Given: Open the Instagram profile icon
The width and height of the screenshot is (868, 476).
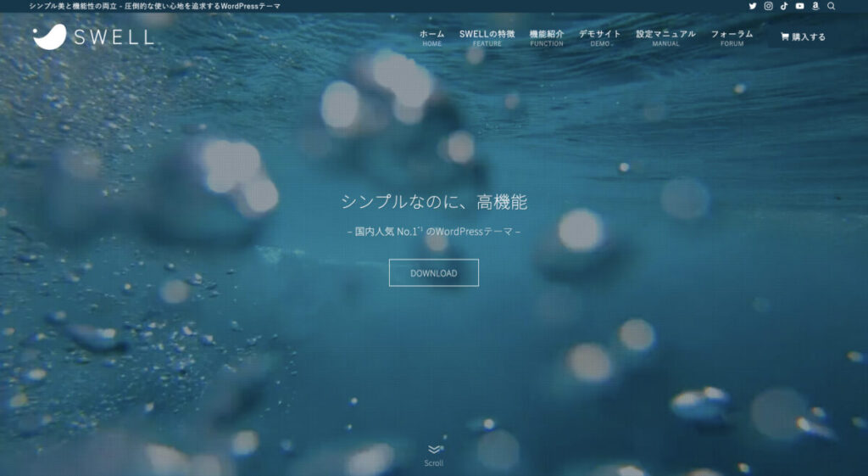Looking at the screenshot, I should [x=768, y=6].
